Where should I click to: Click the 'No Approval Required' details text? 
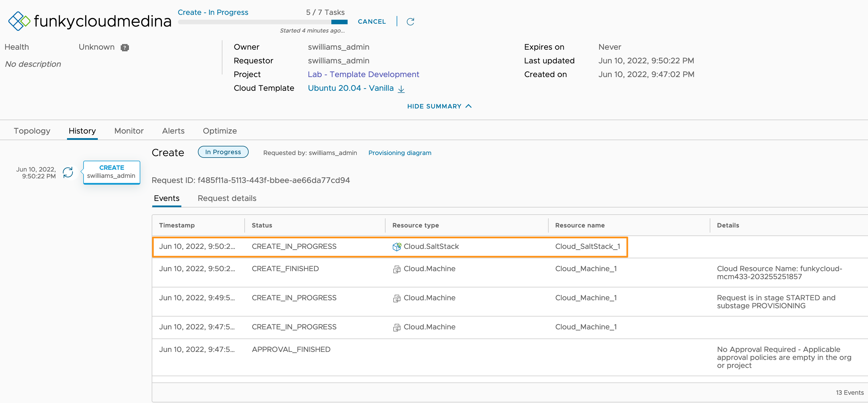point(784,357)
